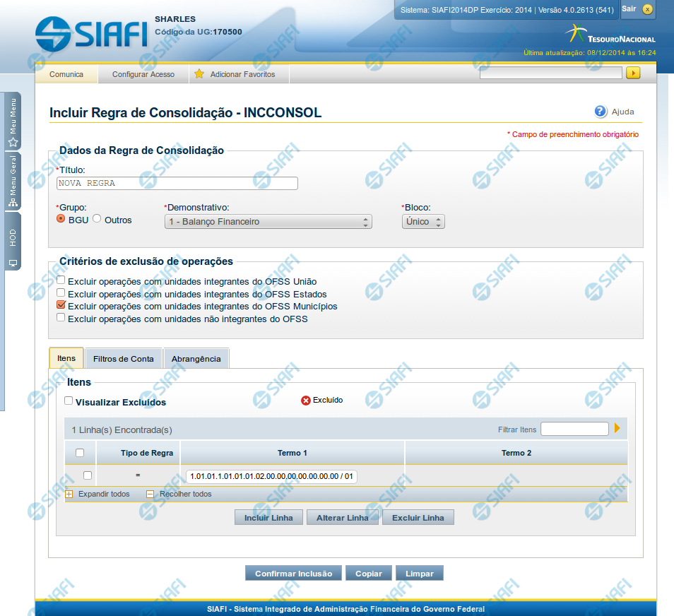The image size is (674, 616).
Task: Enable Visualizar Excluídos checkbox
Action: click(69, 401)
